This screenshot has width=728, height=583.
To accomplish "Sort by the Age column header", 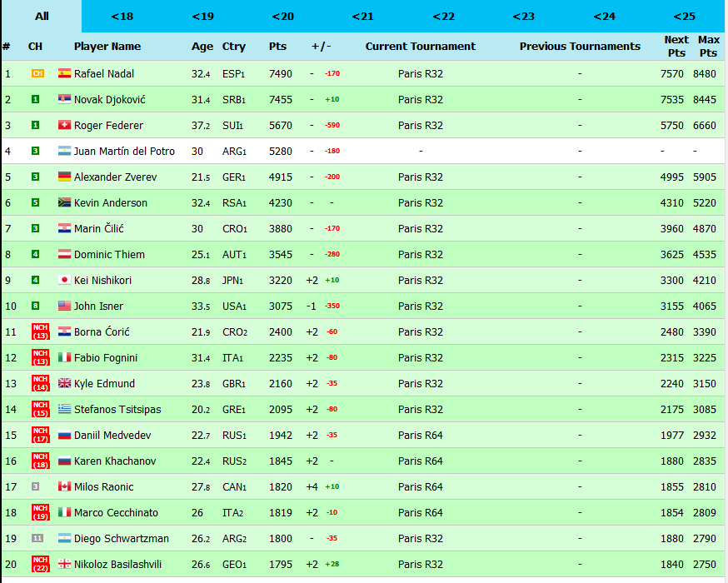I will coord(202,47).
